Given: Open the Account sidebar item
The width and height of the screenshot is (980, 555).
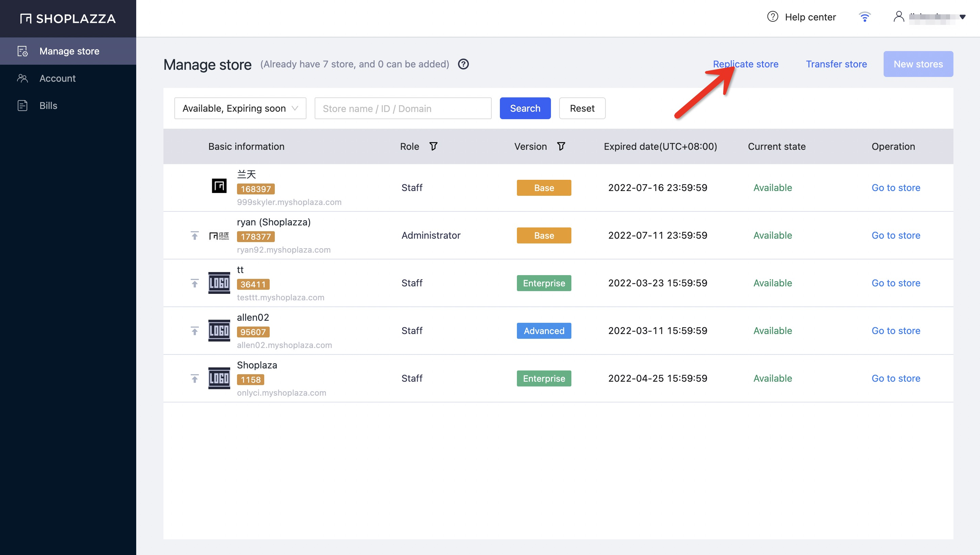Looking at the screenshot, I should pyautogui.click(x=68, y=79).
